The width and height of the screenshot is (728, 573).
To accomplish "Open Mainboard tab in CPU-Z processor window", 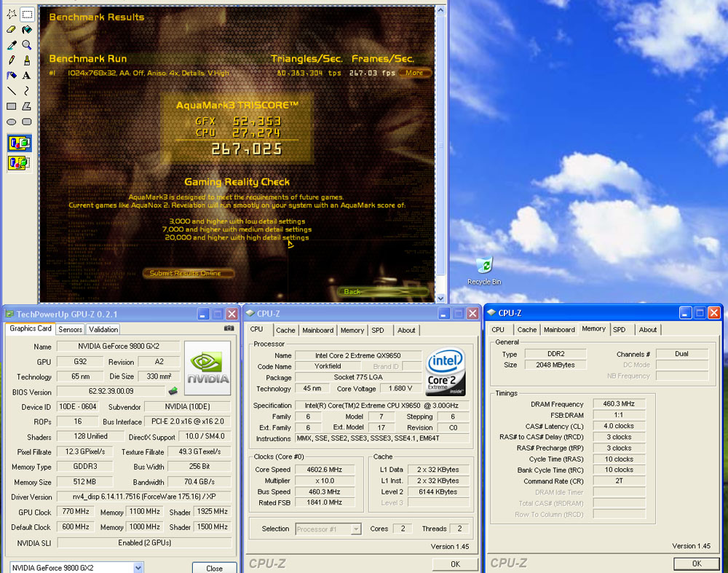I will pyautogui.click(x=317, y=330).
